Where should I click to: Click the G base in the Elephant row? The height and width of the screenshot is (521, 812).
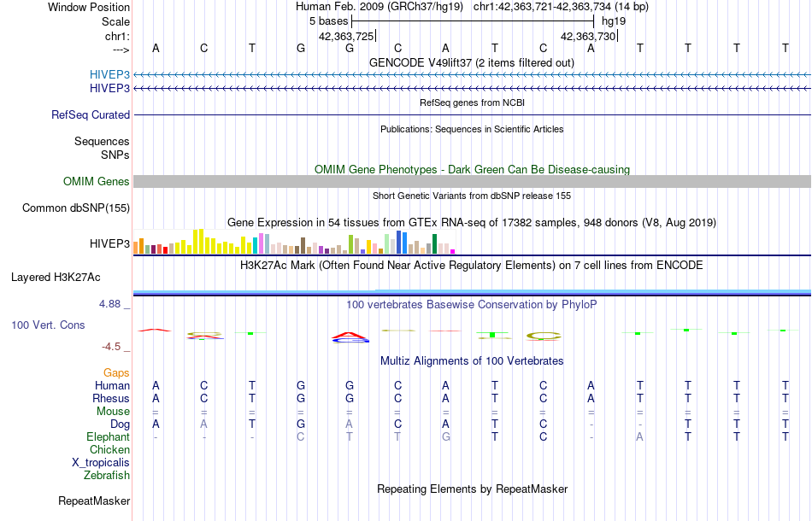[446, 436]
